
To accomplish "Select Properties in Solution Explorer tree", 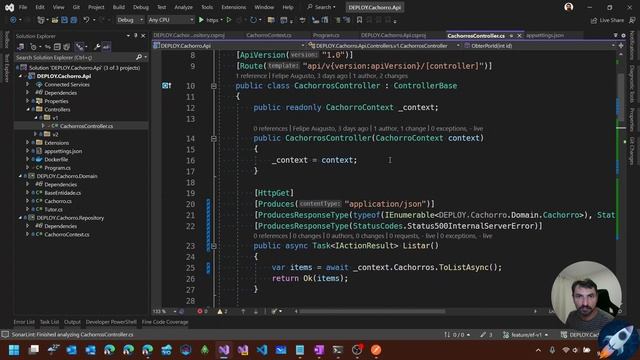I will pyautogui.click(x=56, y=101).
